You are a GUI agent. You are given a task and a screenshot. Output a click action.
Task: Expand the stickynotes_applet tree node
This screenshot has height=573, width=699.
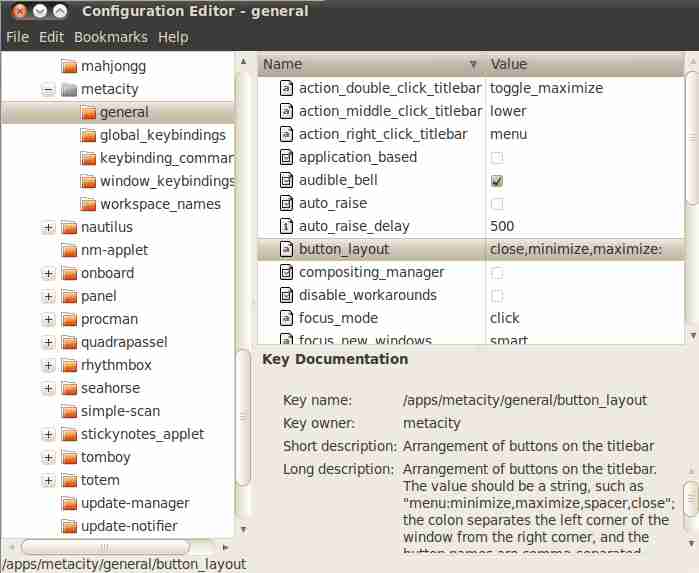coord(48,435)
